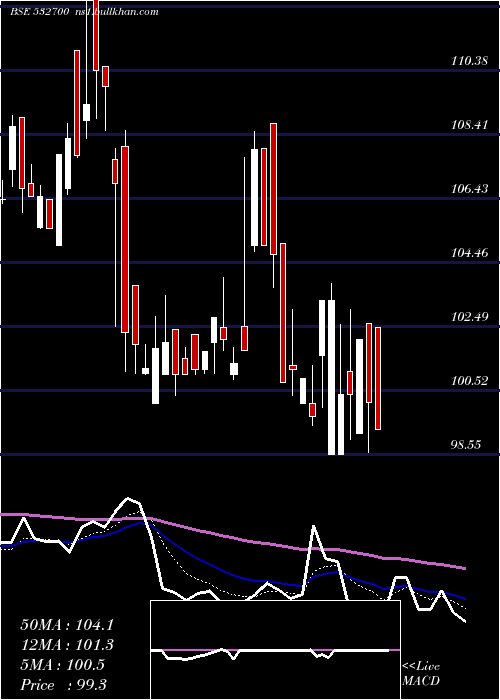Click the MACD inset panel

[x=275, y=650]
